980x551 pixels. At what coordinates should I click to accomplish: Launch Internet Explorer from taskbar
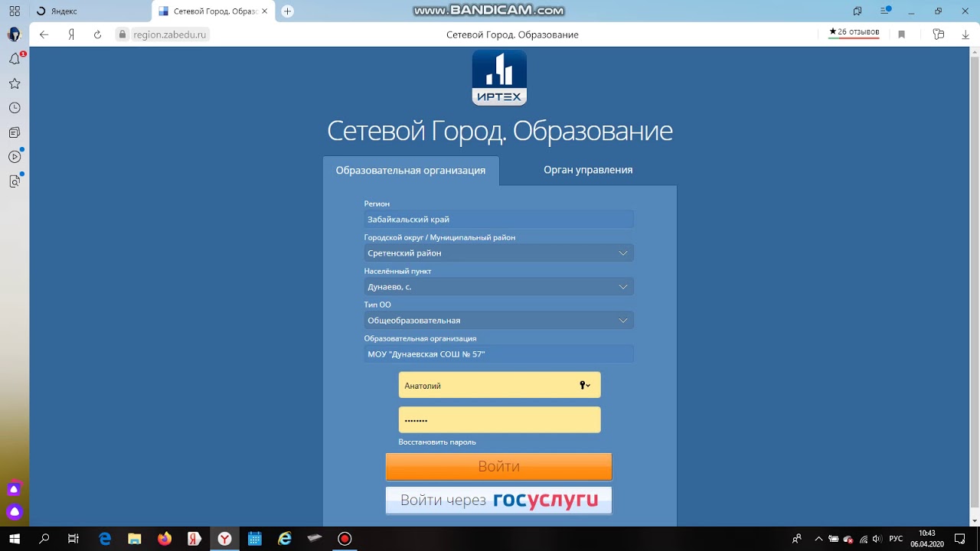(x=285, y=539)
